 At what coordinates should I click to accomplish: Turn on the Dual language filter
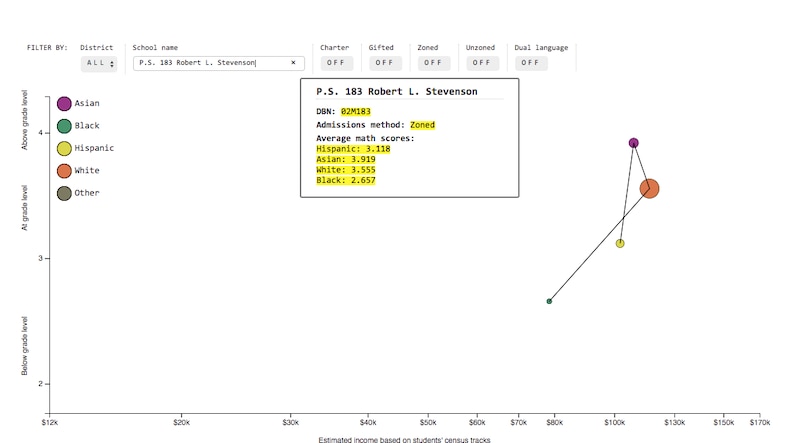click(529, 63)
